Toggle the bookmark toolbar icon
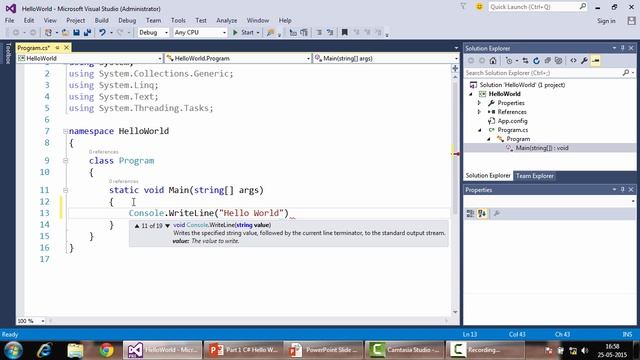640x360 pixels. (344, 32)
